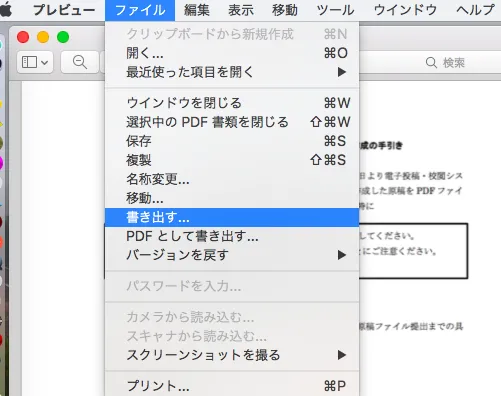Maximize the window with green button
Viewport: 501px width, 396px height.
pyautogui.click(x=63, y=37)
